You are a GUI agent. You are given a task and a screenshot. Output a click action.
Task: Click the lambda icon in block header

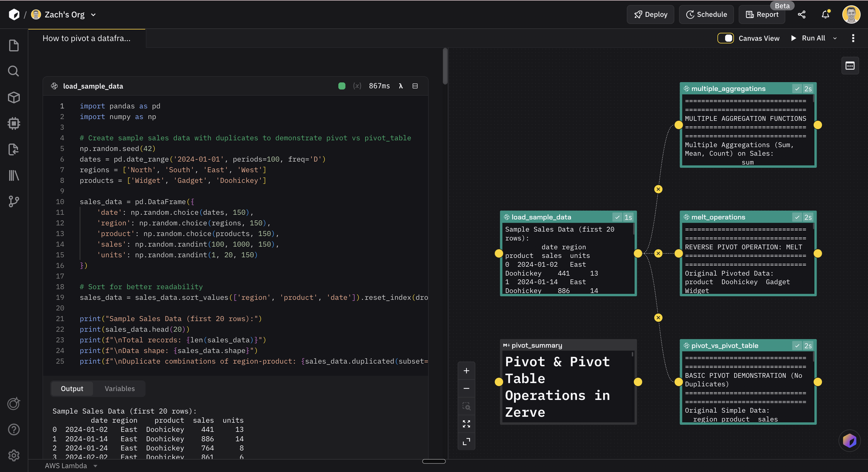[401, 86]
